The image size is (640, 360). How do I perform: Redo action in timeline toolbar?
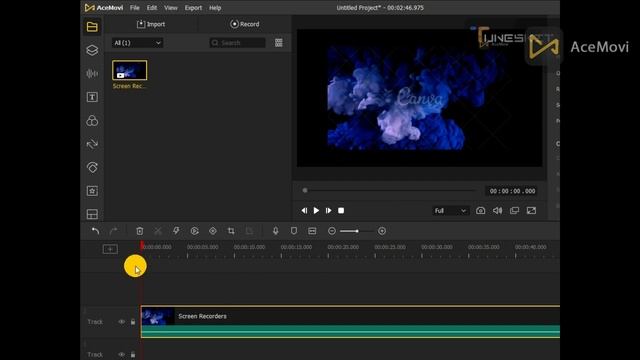113,231
